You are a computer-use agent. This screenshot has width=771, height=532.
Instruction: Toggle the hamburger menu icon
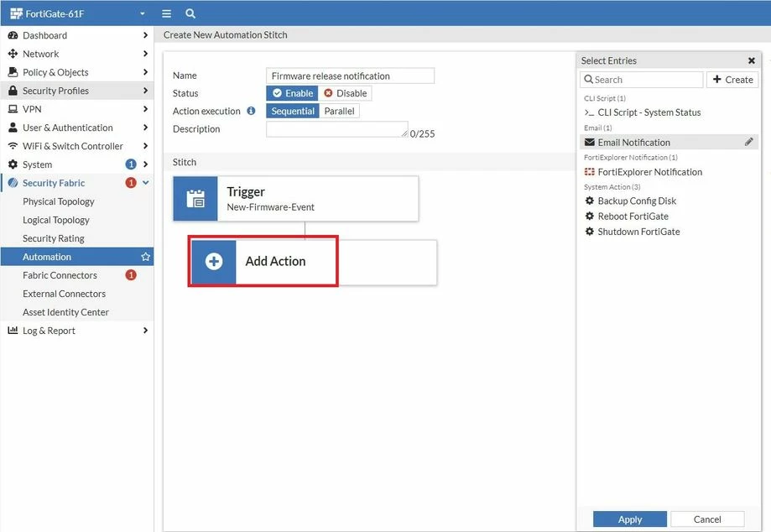pyautogui.click(x=167, y=13)
